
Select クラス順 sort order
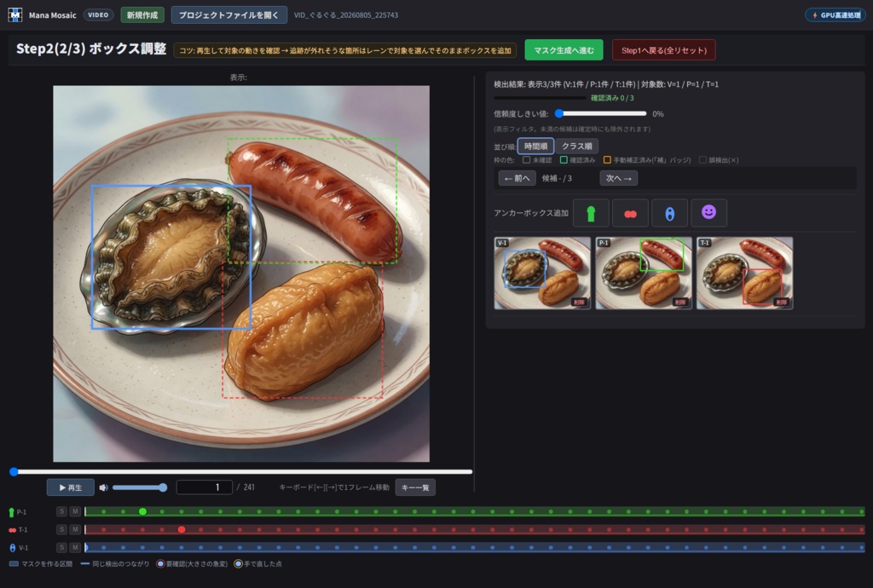(x=577, y=146)
